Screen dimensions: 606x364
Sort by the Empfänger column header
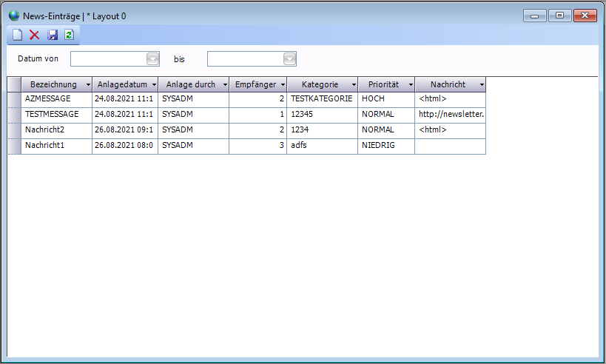tap(255, 84)
